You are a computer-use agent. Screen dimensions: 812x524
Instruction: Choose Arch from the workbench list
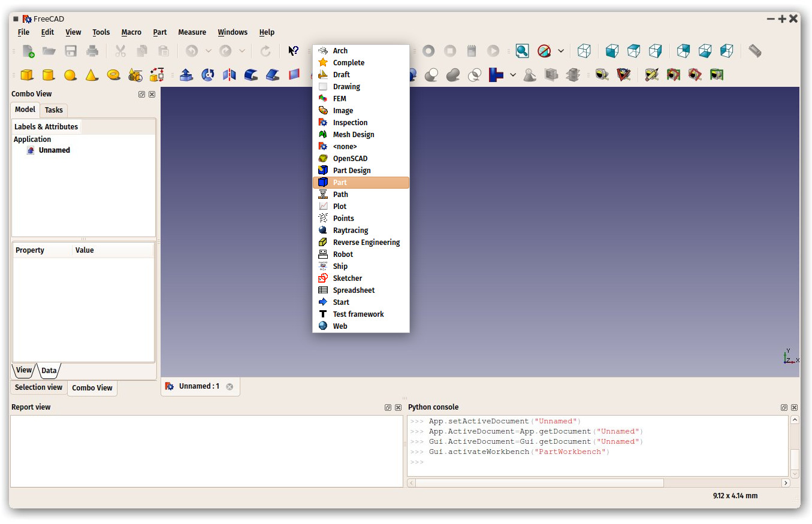[x=361, y=51]
